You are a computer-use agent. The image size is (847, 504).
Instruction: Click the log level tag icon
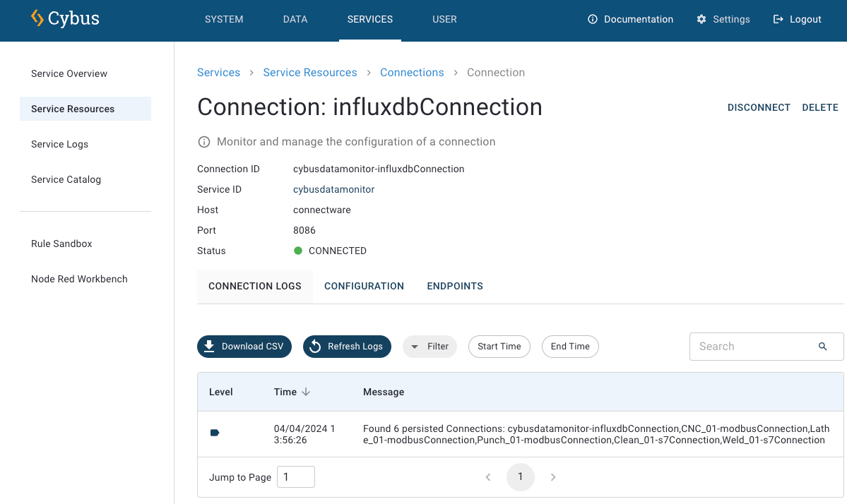[215, 433]
